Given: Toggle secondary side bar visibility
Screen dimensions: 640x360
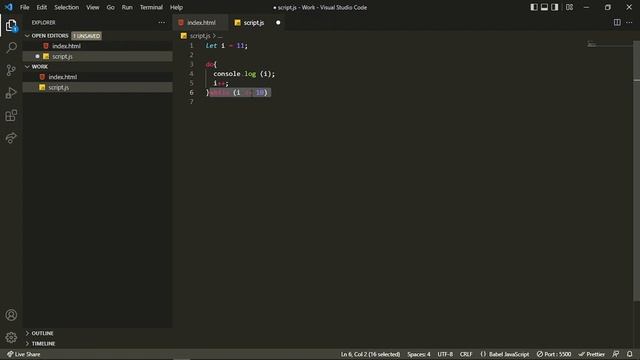Looking at the screenshot, I should tap(555, 7).
